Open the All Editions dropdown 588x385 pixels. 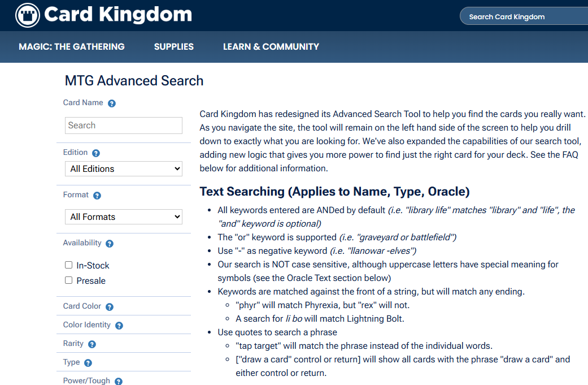(124, 169)
